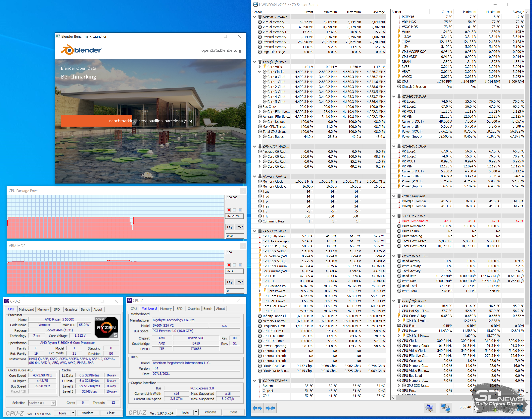Click the circle icon of Chassis Intrusion
The height and width of the screenshot is (419, 532).
[x=399, y=87]
